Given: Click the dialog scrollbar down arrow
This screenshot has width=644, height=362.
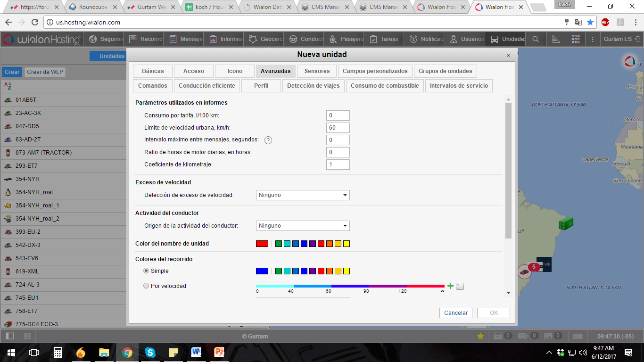Looking at the screenshot, I should tap(508, 293).
